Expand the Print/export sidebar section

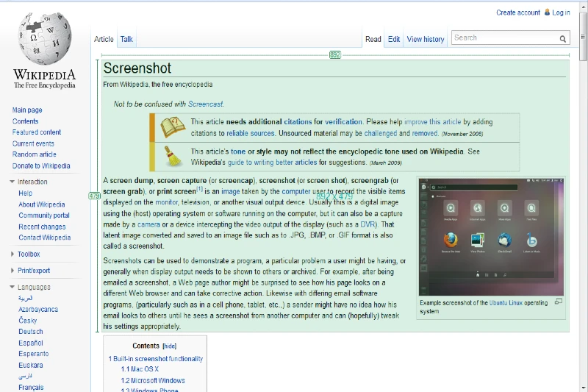pos(12,271)
